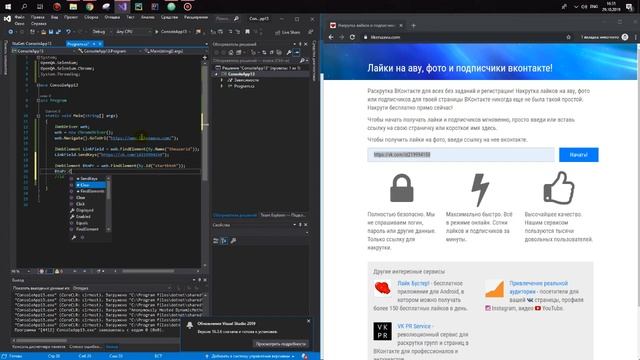Open the Windows Action Center icon
640x360 pixels.
[x=629, y=7]
